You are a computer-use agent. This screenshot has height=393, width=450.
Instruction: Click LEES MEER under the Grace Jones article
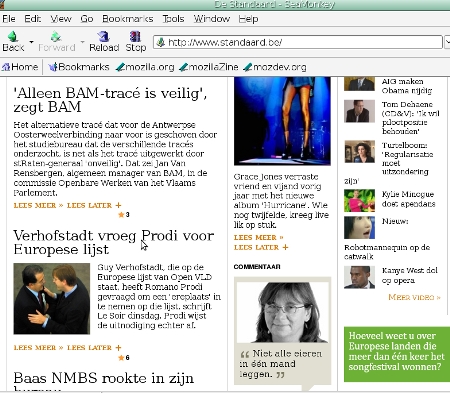[x=259, y=238]
